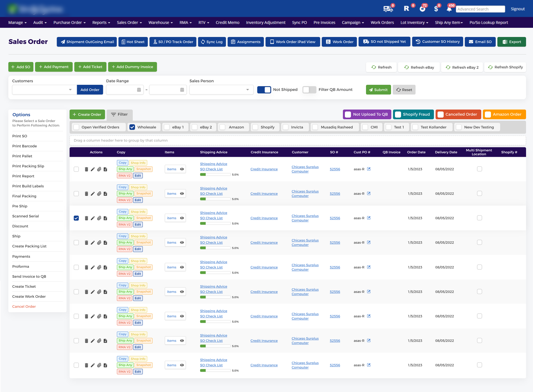Go to Inventory Adjustment menu item
This screenshot has height=392, width=533.
pos(266,23)
